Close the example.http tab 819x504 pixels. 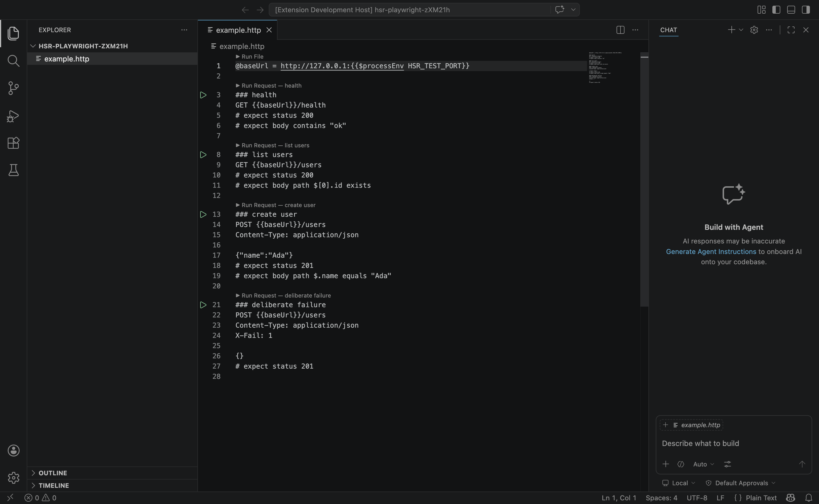pyautogui.click(x=269, y=30)
